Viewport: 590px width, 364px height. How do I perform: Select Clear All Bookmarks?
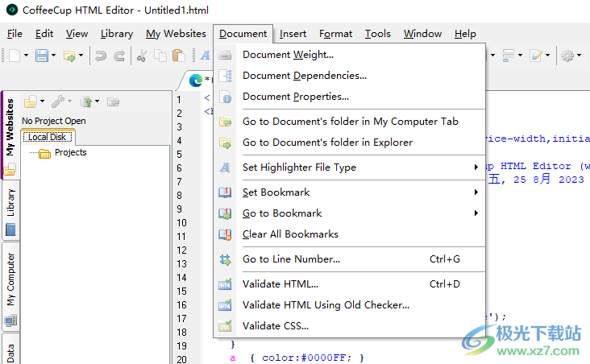349,234
